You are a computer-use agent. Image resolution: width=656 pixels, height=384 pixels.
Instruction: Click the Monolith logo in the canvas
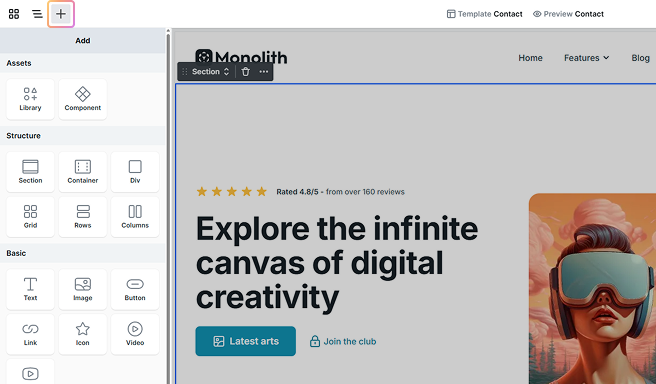click(241, 58)
